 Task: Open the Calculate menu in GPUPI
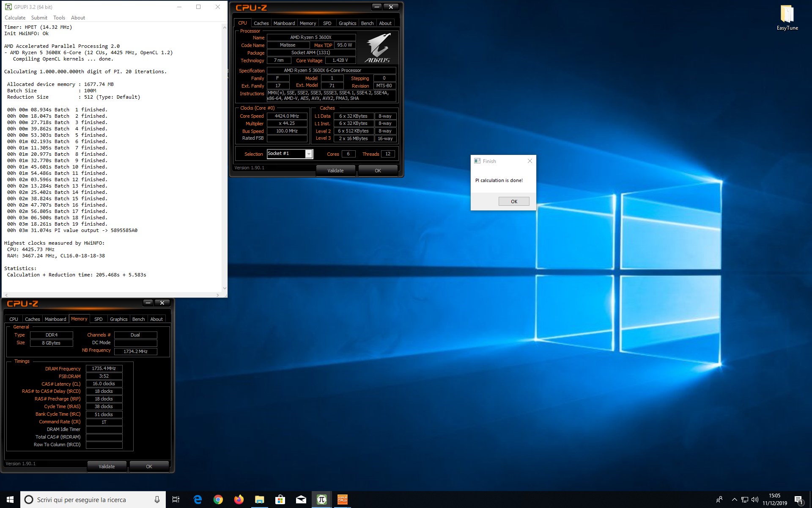[15, 18]
